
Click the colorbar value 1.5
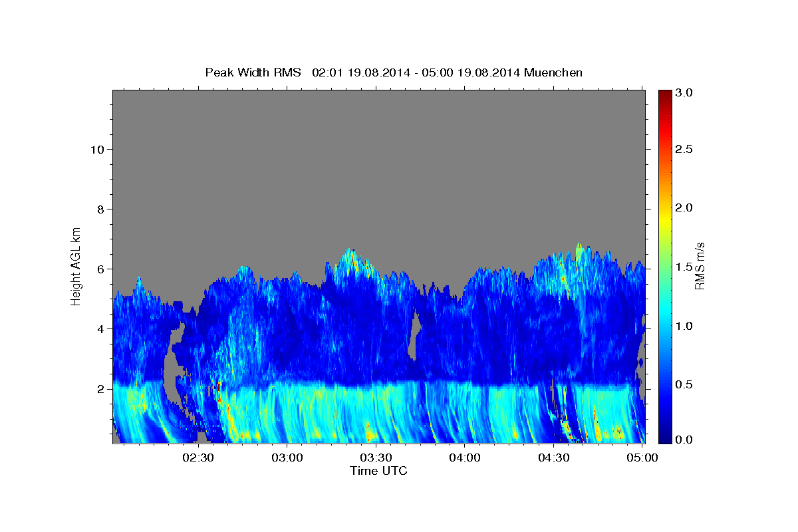[685, 266]
